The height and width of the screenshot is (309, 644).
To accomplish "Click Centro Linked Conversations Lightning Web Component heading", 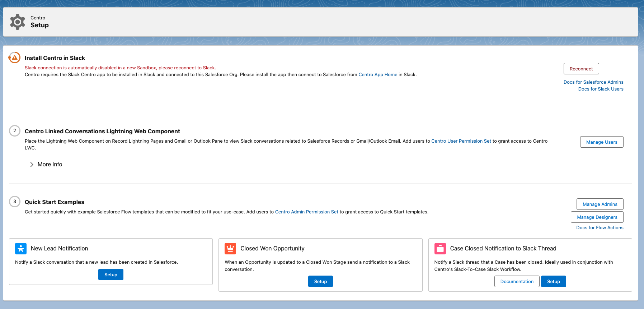I will (x=102, y=131).
